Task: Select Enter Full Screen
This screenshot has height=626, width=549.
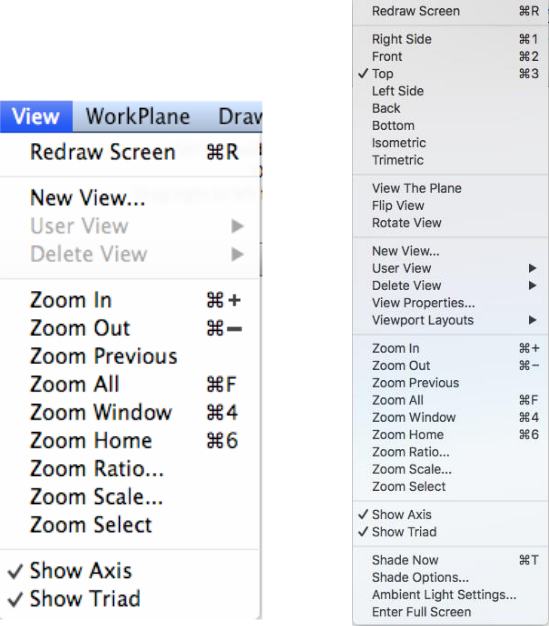Action: [450, 612]
